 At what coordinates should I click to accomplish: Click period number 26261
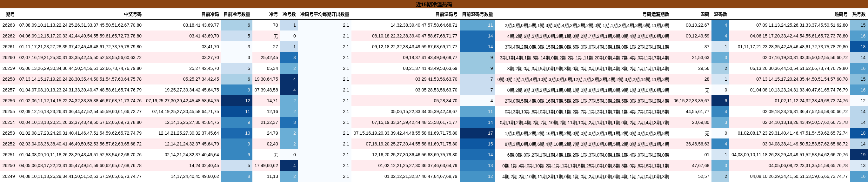tap(9, 46)
